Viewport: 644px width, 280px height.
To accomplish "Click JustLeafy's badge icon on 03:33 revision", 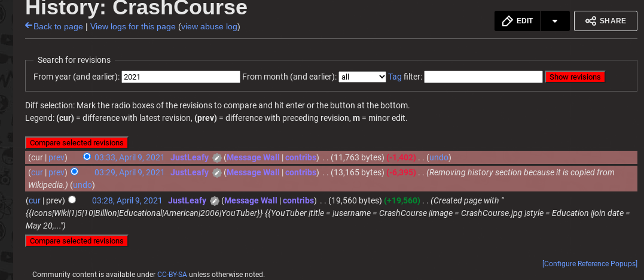I will [217, 157].
